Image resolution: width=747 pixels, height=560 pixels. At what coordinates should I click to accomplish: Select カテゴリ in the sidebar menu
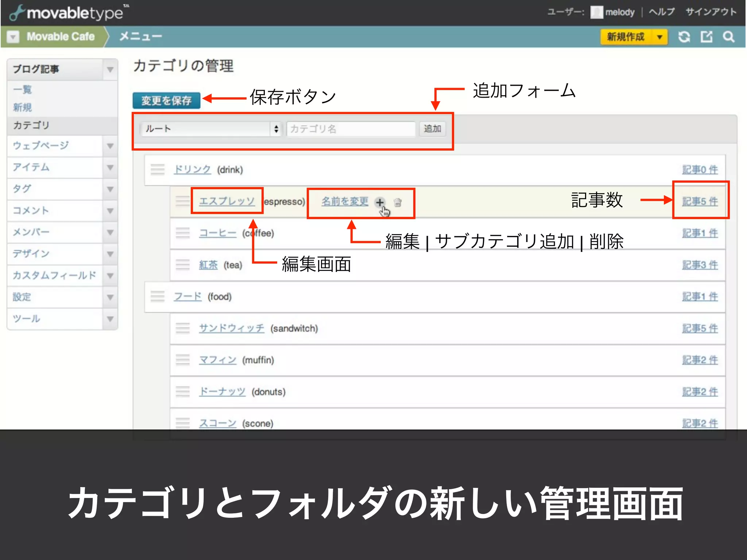click(x=31, y=125)
